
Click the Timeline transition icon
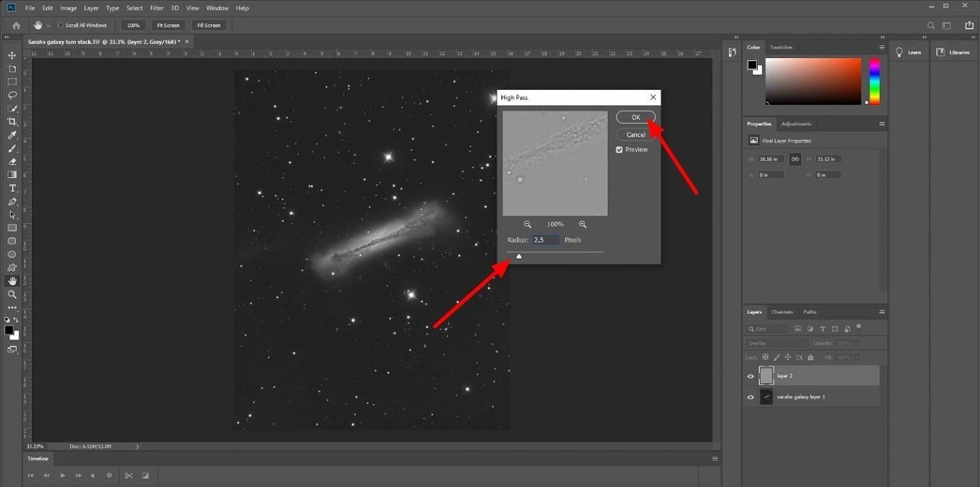coord(145,476)
